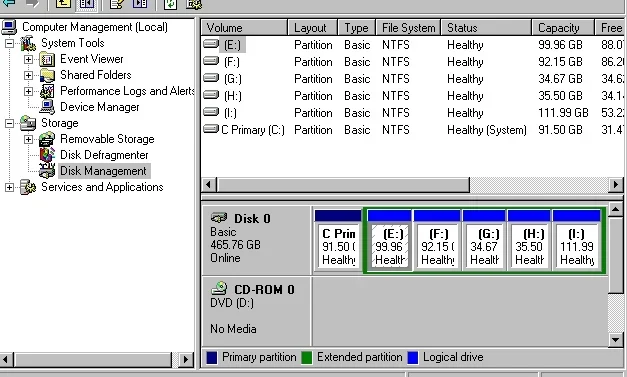Sort by the Volume column header

[244, 28]
